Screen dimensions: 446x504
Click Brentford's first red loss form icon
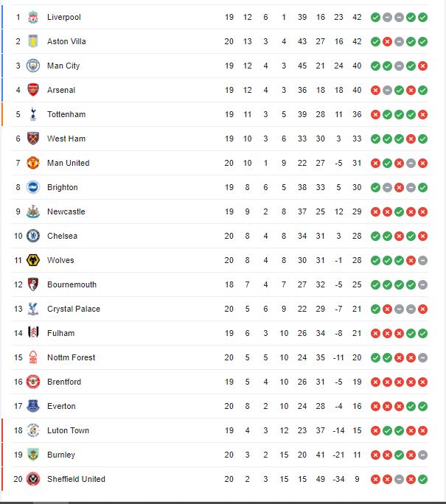[375, 382]
